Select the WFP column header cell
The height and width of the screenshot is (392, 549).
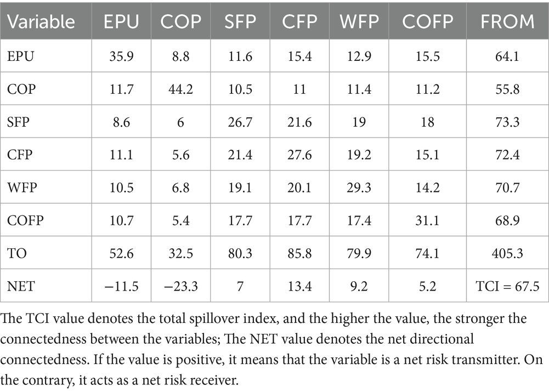359,21
